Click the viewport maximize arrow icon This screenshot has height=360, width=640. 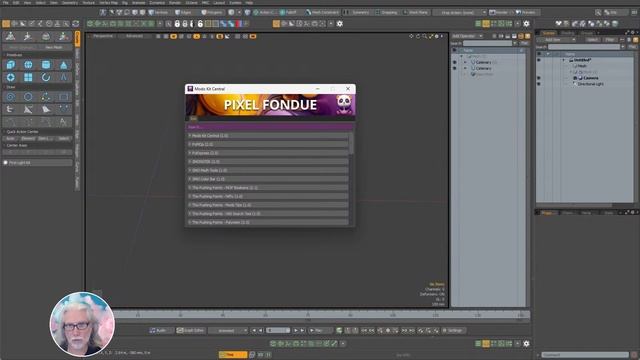pos(431,36)
